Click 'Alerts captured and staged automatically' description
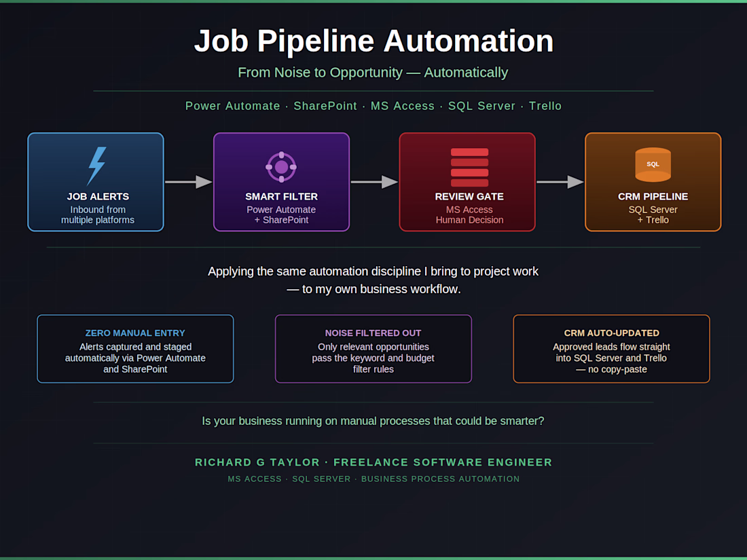The width and height of the screenshot is (747, 560). point(135,358)
